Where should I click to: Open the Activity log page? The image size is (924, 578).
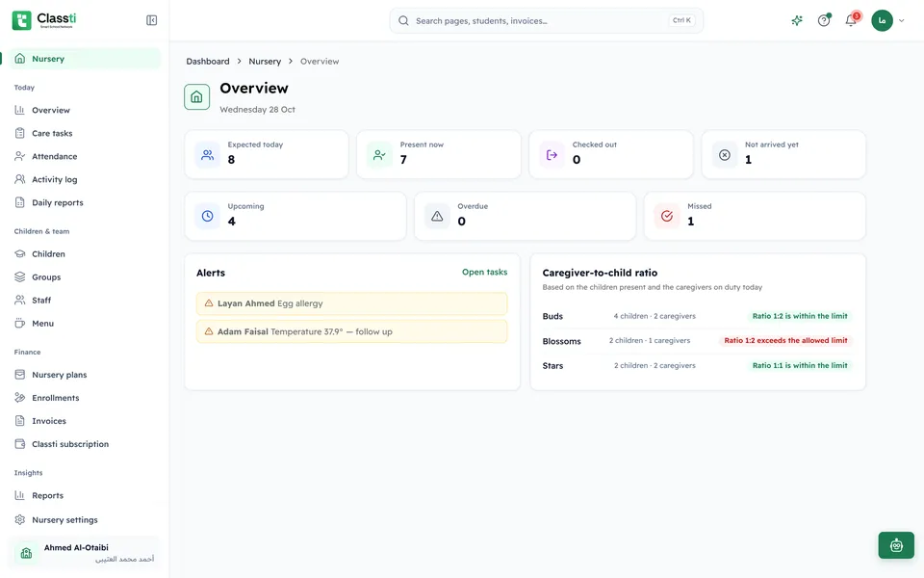click(85, 179)
